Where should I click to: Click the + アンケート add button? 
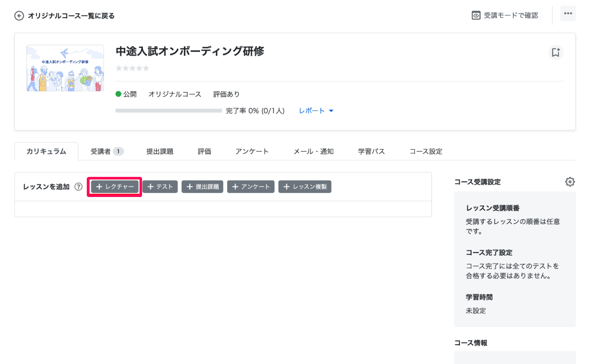251,187
